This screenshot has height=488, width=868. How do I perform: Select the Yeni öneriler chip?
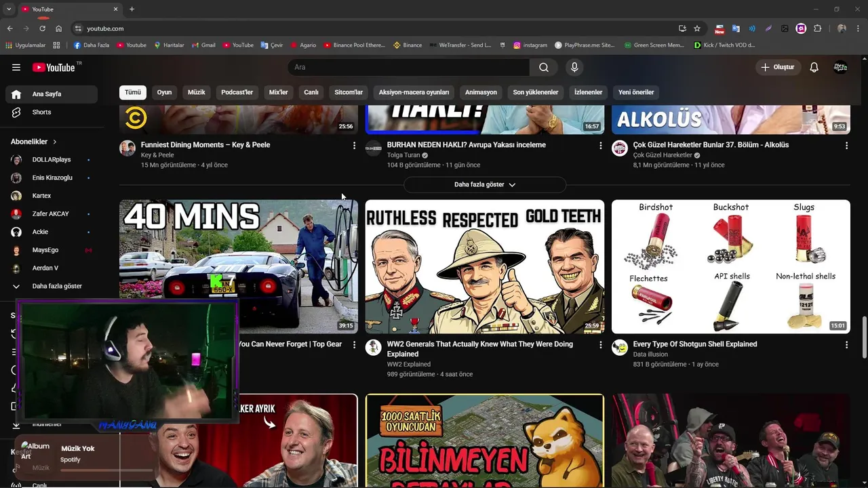(x=636, y=92)
